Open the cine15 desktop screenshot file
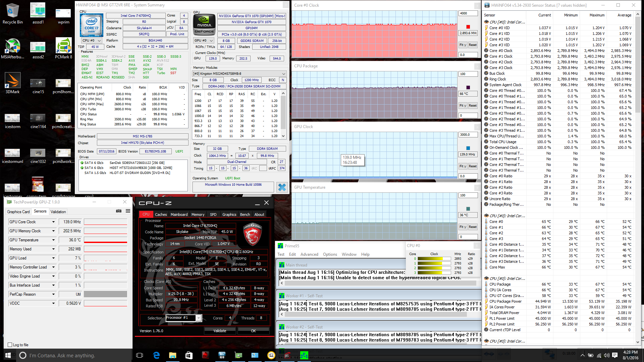Viewport: 644px width, 362px height. (x=38, y=86)
